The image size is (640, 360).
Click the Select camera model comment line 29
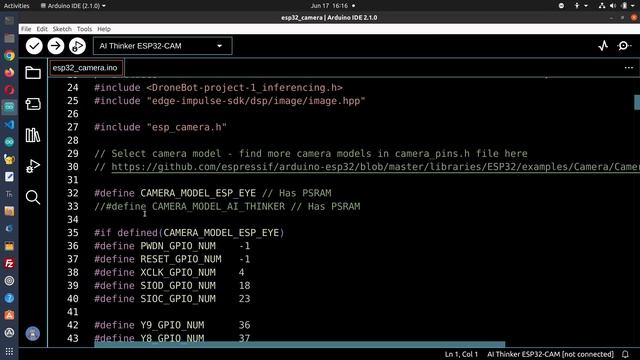[311, 153]
